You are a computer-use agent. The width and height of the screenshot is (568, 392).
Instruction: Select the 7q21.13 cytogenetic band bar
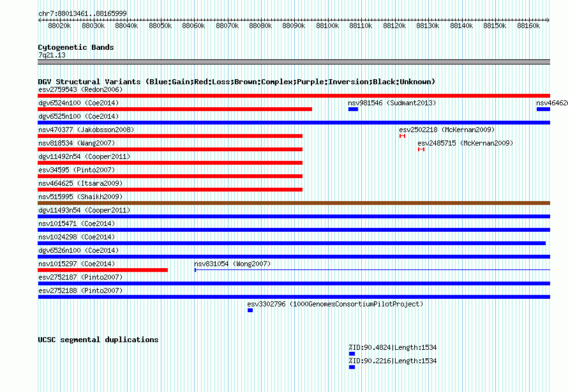coord(294,62)
